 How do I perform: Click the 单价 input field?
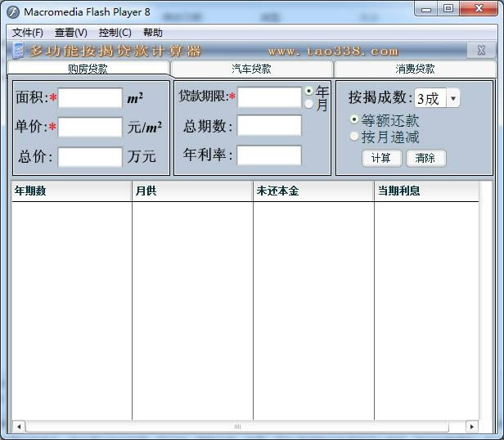(90, 127)
